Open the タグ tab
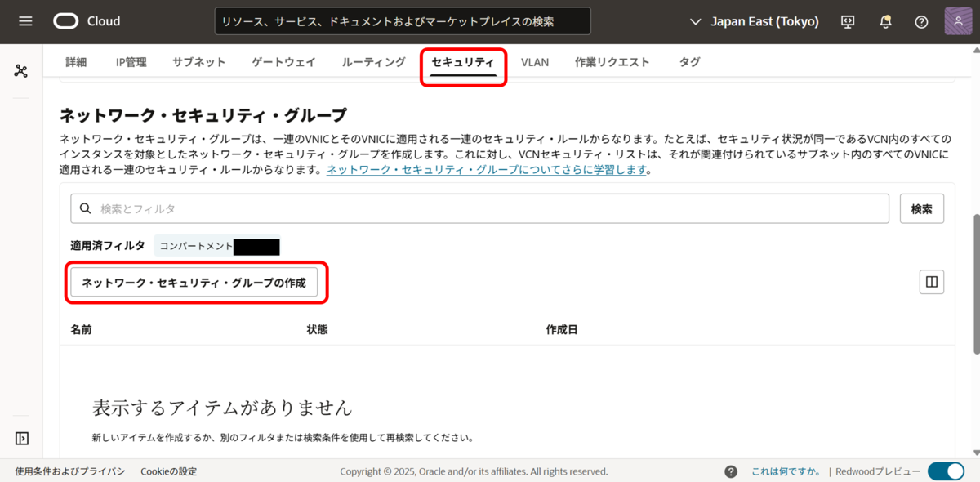This screenshot has height=482, width=980. pos(689,62)
